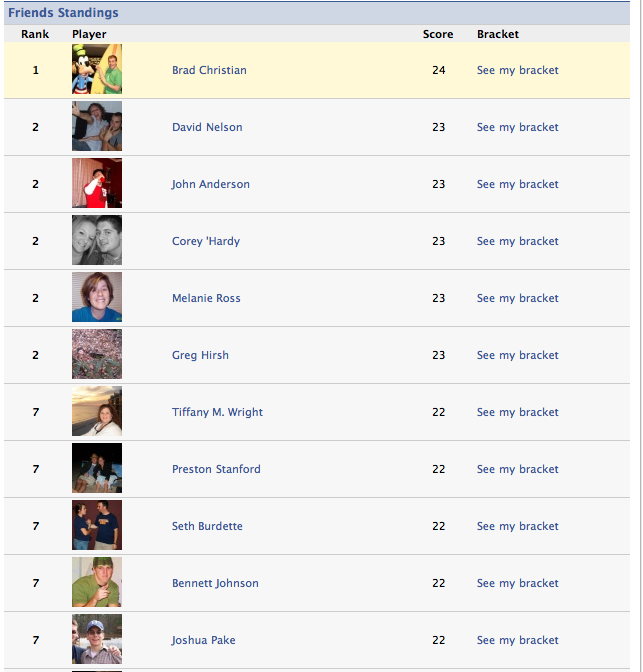Image resolution: width=643 pixels, height=672 pixels.
Task: Open Seth Burdette's name link
Action: [x=207, y=526]
